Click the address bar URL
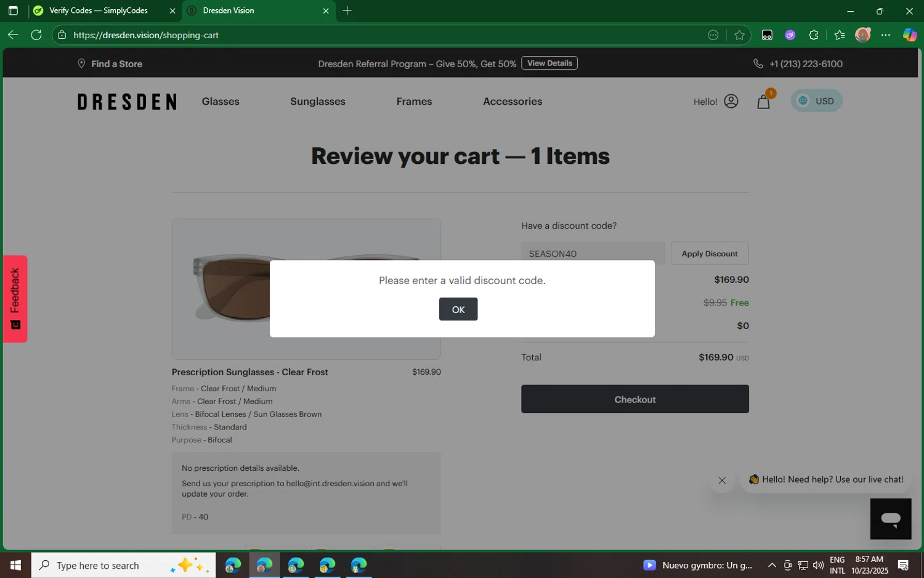This screenshot has height=578, width=924. [146, 35]
